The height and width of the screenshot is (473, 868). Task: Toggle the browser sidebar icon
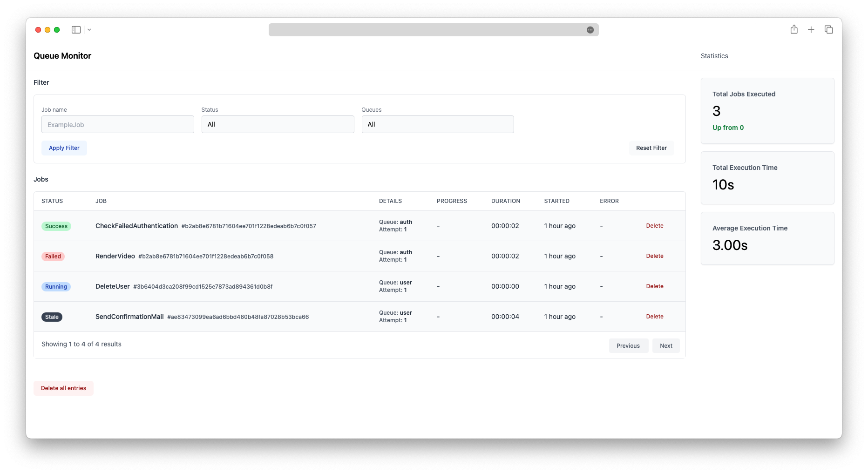pos(76,30)
